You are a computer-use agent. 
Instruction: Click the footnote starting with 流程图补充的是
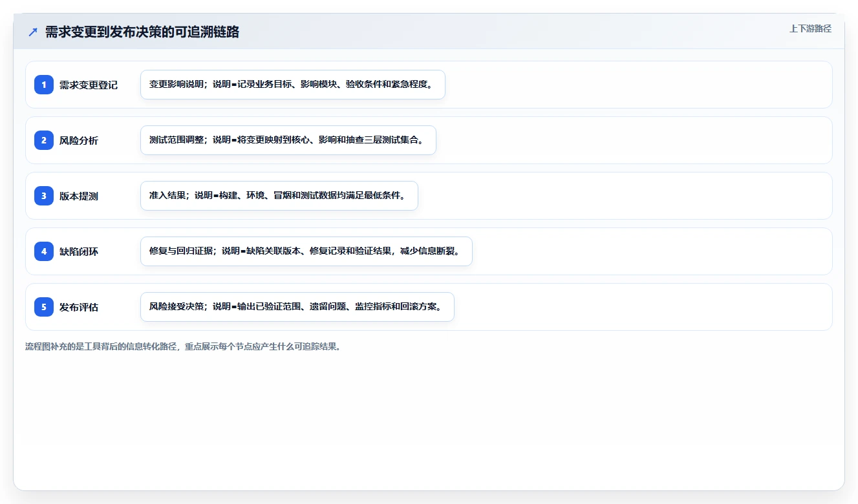pyautogui.click(x=183, y=346)
